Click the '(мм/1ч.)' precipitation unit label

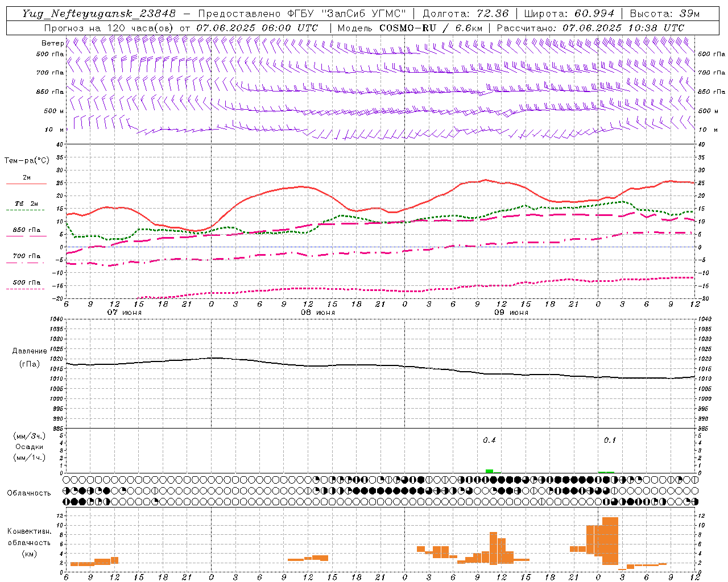(x=30, y=458)
